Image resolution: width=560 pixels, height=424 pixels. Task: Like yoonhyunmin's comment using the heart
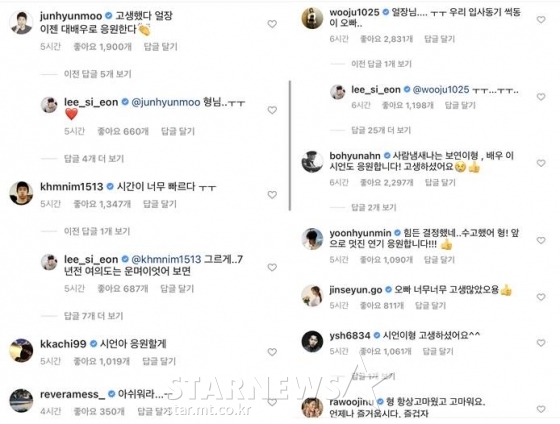541,240
